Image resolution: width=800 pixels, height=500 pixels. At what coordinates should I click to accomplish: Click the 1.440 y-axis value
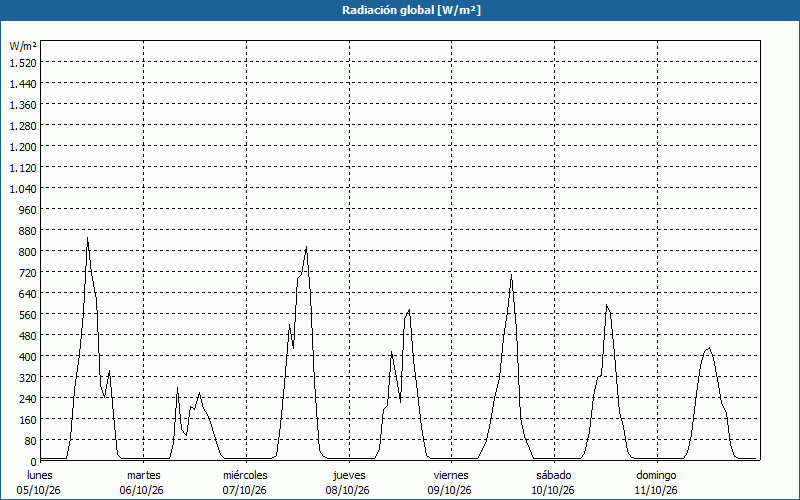pos(23,84)
